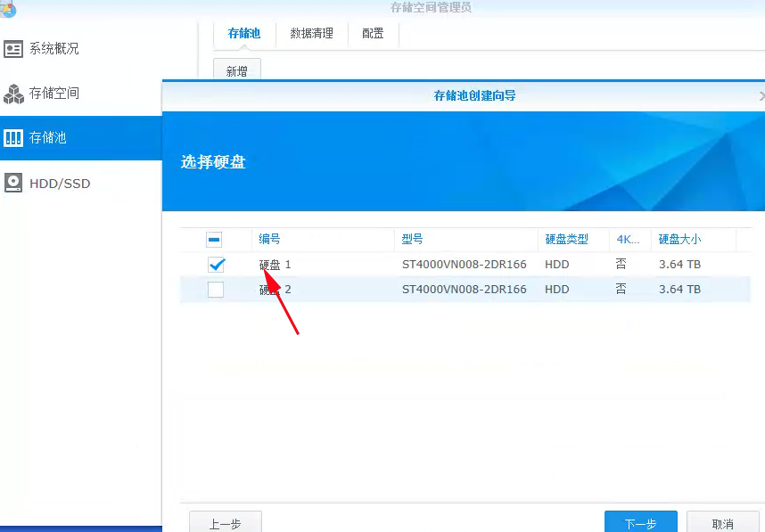Proceed with the 下一步 button
The image size is (765, 532).
[640, 523]
